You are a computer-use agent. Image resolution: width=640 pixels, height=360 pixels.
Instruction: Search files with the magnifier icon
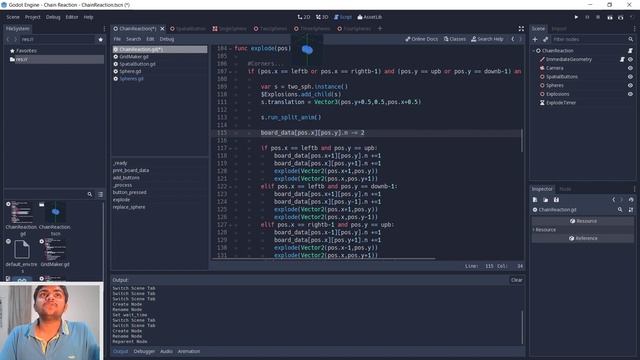(x=90, y=194)
